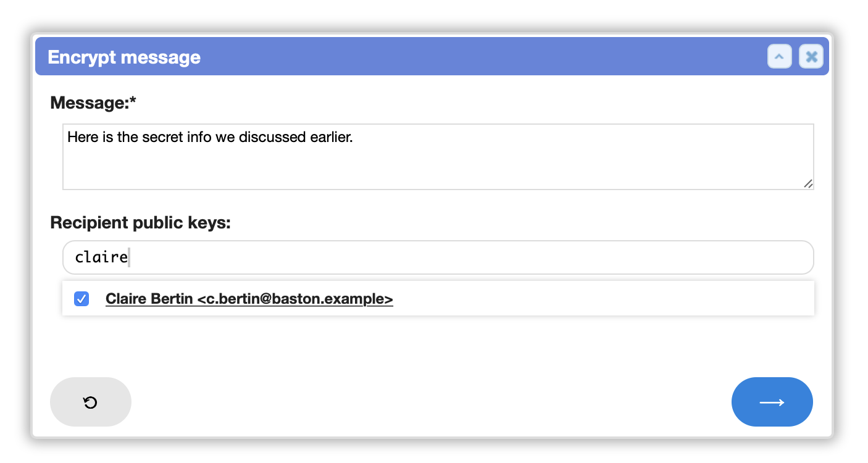Screen dimensions: 868x463
Task: Click the "Message:*" field label
Action: 93,102
